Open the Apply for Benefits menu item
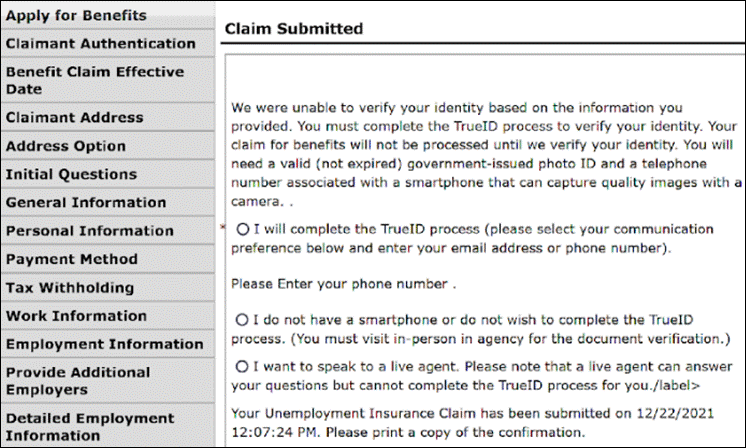Screen dimensions: 746x448 tap(77, 16)
